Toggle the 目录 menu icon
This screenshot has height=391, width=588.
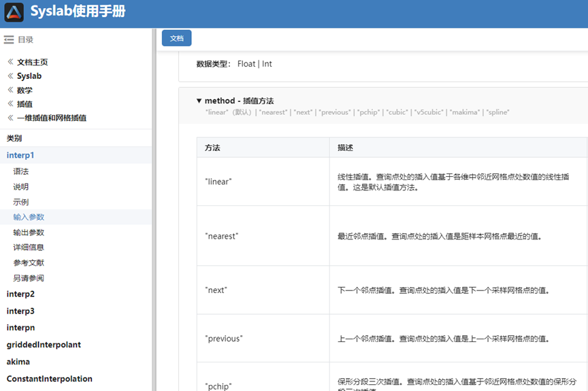tap(9, 39)
